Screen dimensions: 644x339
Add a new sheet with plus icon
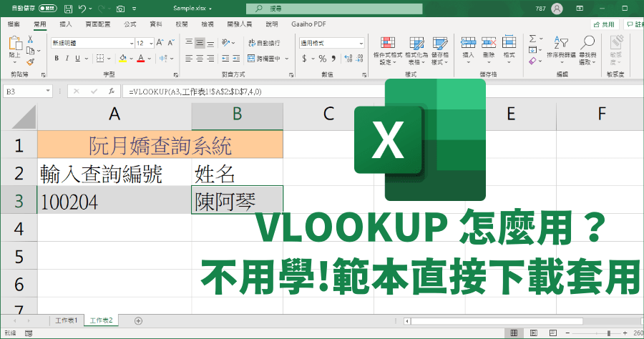point(138,321)
